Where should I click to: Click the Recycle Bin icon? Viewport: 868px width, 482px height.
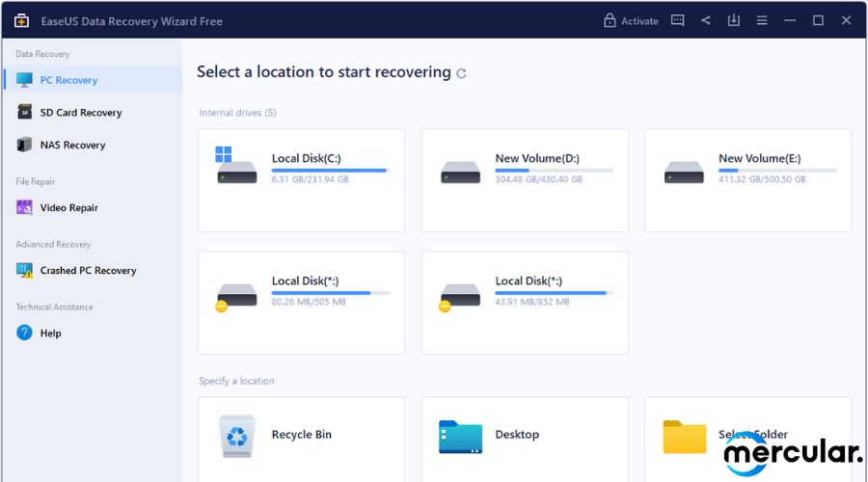237,436
